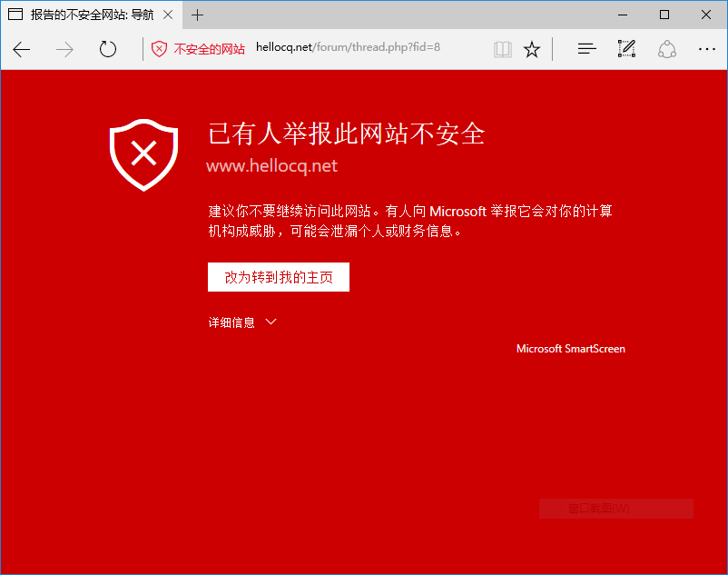Click 改为转到我的主页 button
This screenshot has width=728, height=575.
(x=279, y=277)
